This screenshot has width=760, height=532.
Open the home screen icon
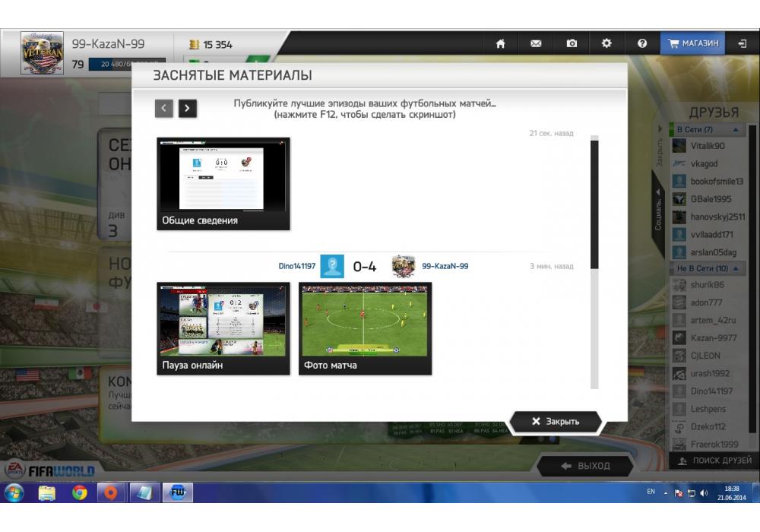[x=500, y=44]
